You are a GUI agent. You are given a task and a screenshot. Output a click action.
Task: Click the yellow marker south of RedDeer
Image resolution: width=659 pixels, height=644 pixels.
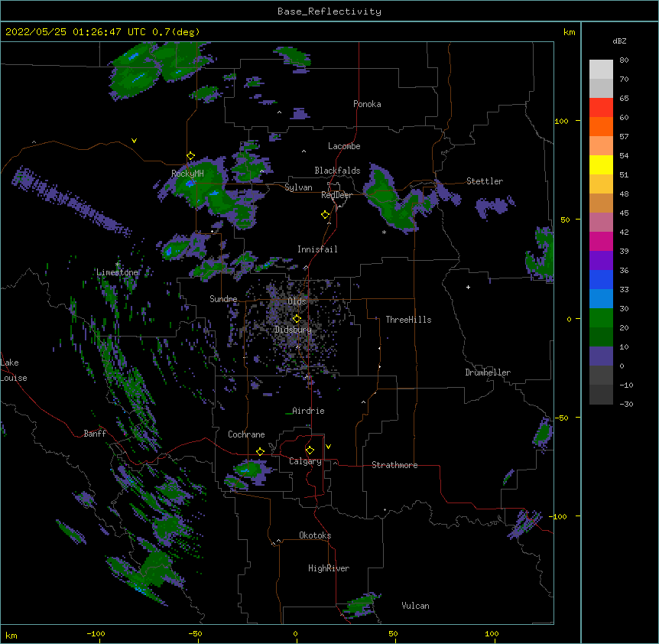coord(325,215)
